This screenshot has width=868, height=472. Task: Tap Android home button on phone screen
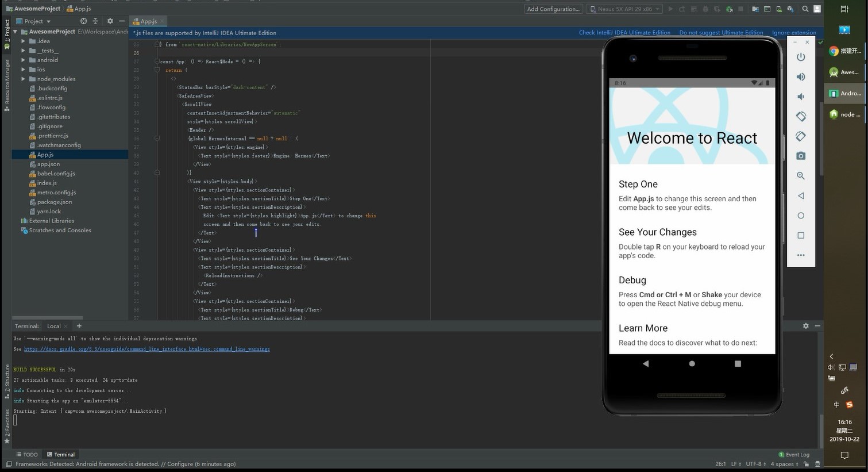pyautogui.click(x=692, y=363)
